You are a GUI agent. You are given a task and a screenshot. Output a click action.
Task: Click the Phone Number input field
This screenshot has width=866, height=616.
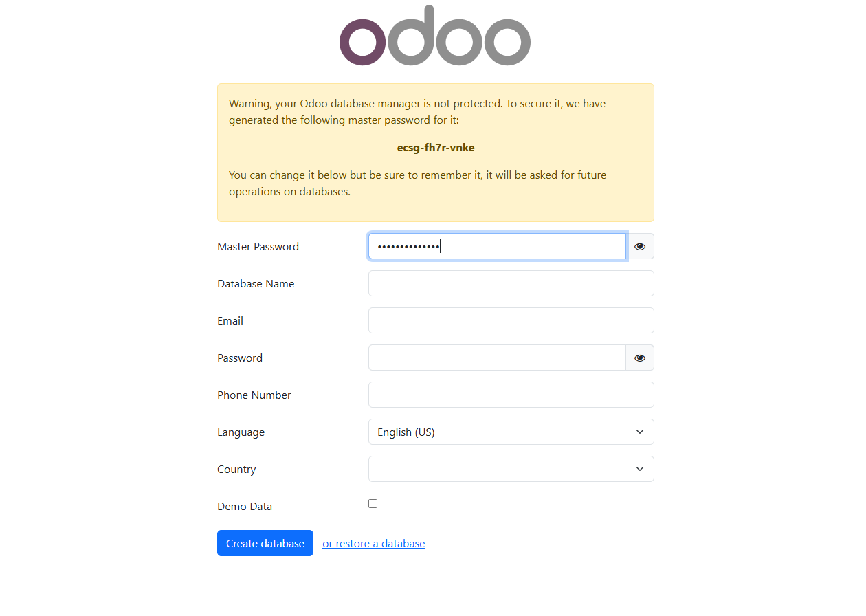click(511, 395)
